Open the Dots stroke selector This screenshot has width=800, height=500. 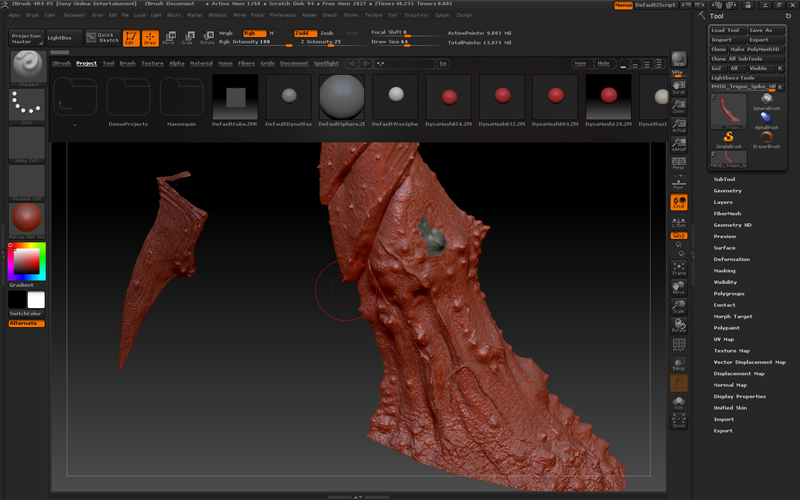point(27,107)
